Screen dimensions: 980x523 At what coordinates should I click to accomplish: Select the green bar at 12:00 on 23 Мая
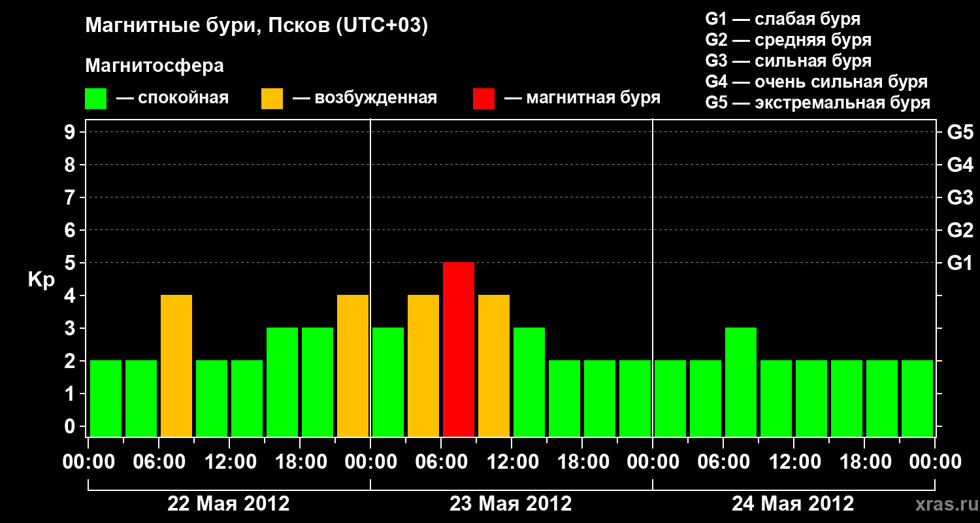[529, 382]
